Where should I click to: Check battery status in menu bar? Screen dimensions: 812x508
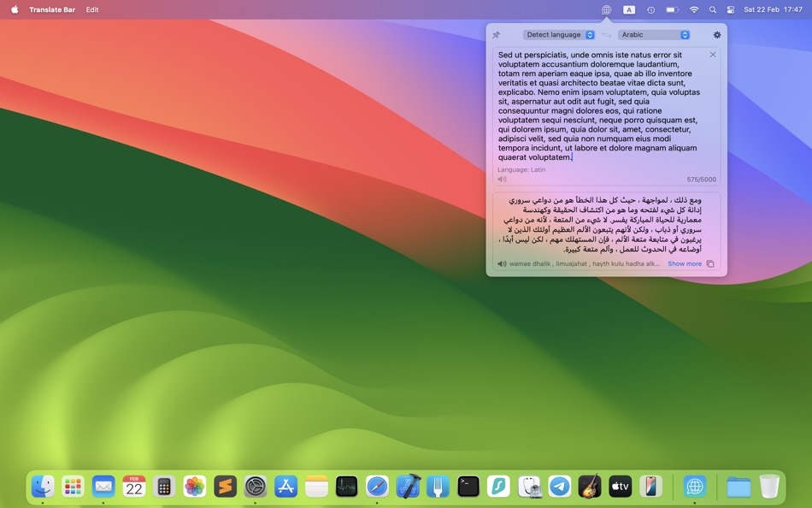pos(672,9)
